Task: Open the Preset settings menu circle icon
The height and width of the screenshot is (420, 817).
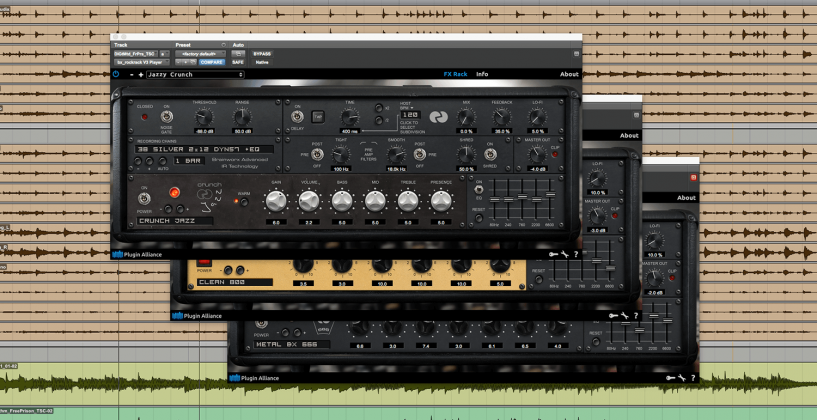Action: click(x=224, y=45)
